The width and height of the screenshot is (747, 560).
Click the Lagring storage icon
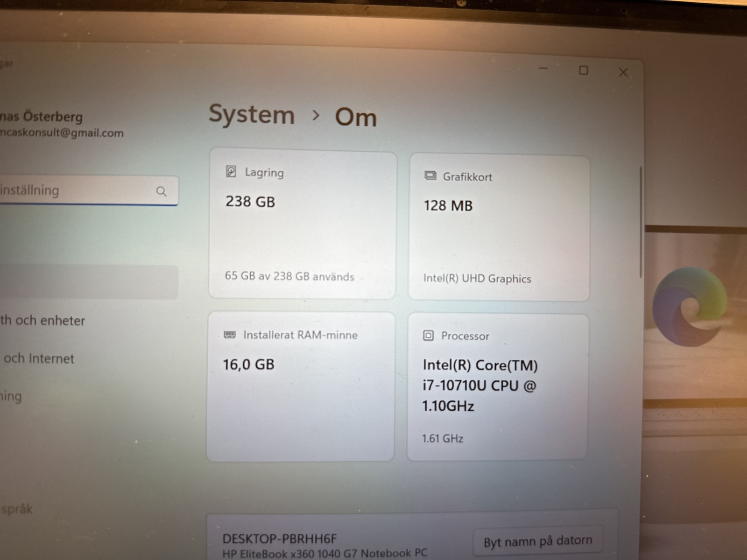pyautogui.click(x=231, y=171)
